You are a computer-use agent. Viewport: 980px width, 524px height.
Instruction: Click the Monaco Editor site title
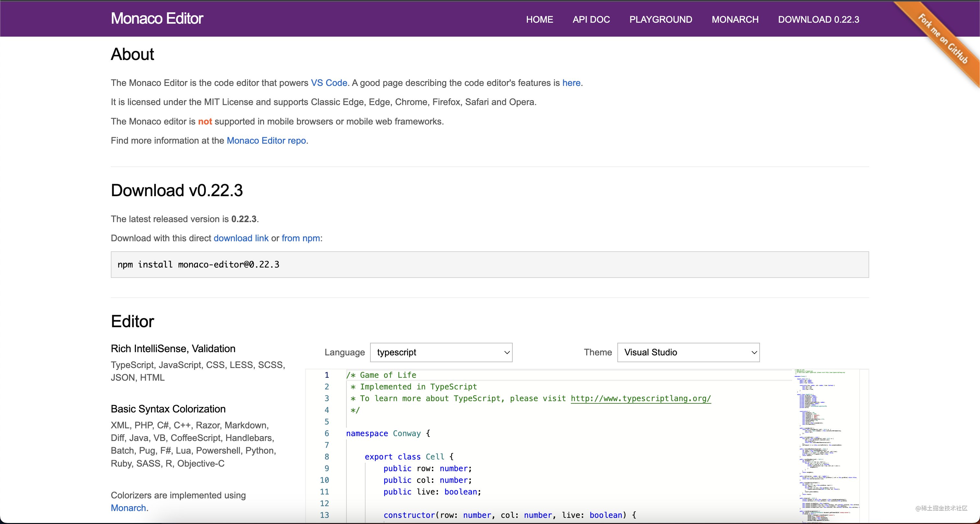tap(157, 18)
